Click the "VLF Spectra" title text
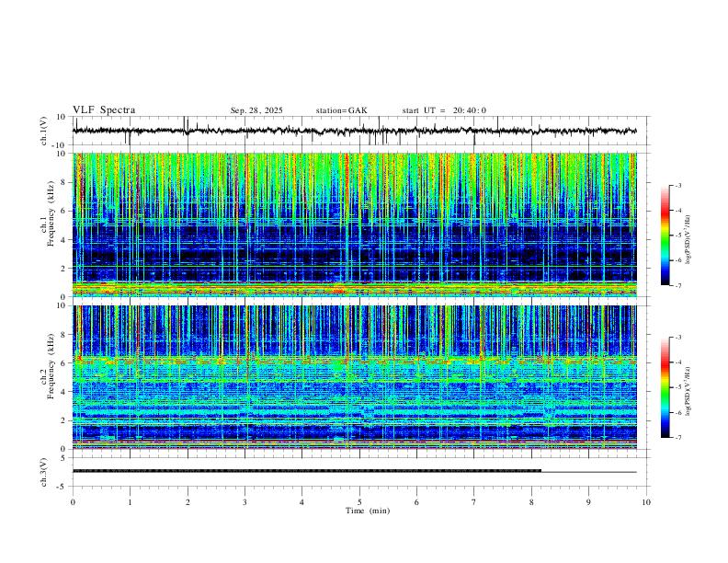 click(104, 110)
